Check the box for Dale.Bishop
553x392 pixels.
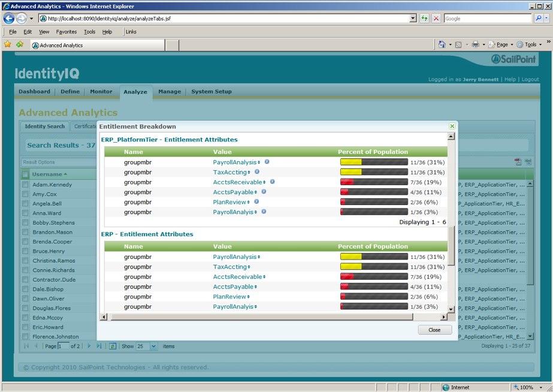(25, 289)
